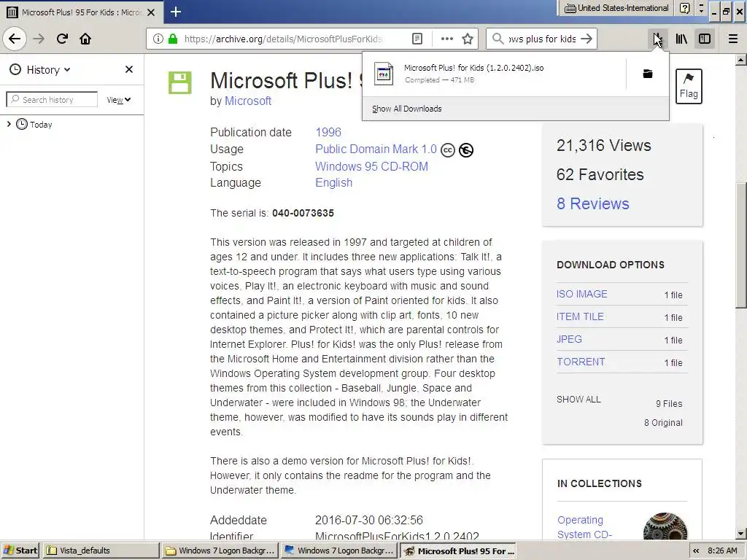The width and height of the screenshot is (747, 560).
Task: Click the search box text
Action: click(x=542, y=39)
